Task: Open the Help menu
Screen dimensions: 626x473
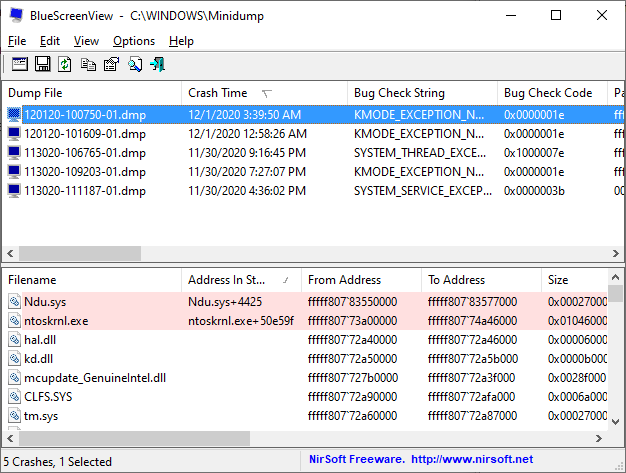Action: pyautogui.click(x=181, y=41)
